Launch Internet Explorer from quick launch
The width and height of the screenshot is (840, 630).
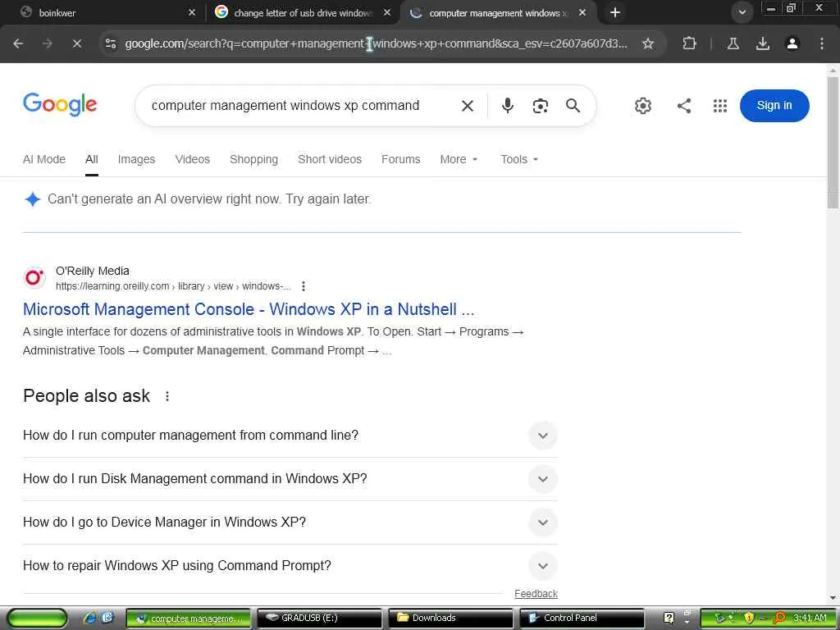(x=90, y=618)
